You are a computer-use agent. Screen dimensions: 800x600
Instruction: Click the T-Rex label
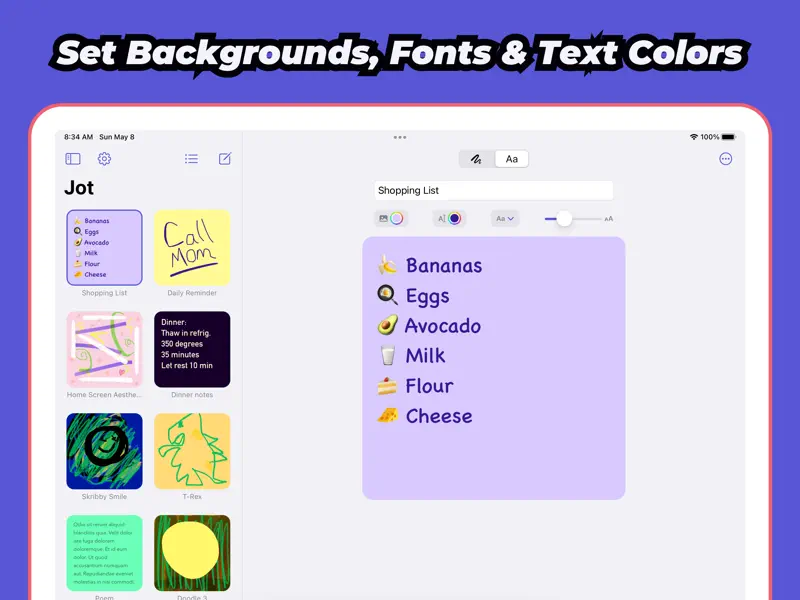192,496
